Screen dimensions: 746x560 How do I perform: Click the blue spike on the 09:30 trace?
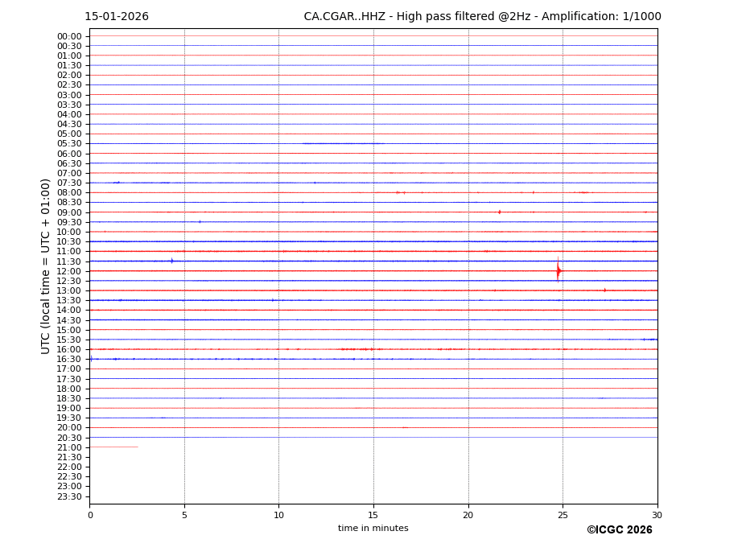tap(200, 221)
